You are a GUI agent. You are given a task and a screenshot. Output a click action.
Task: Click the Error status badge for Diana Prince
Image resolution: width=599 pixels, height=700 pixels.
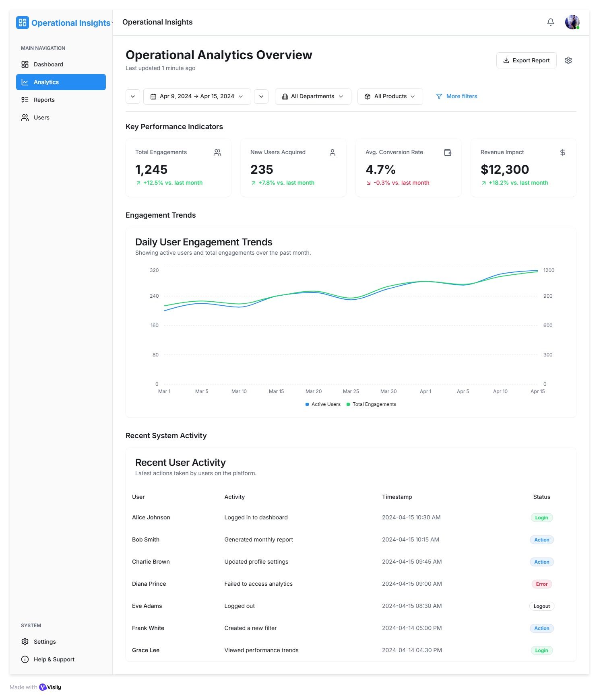tap(541, 584)
